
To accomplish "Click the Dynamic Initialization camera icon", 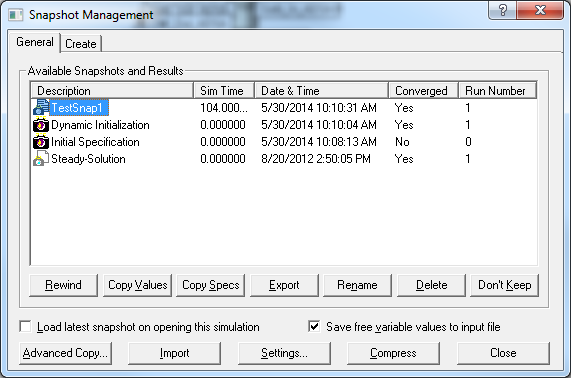I will click(x=41, y=125).
